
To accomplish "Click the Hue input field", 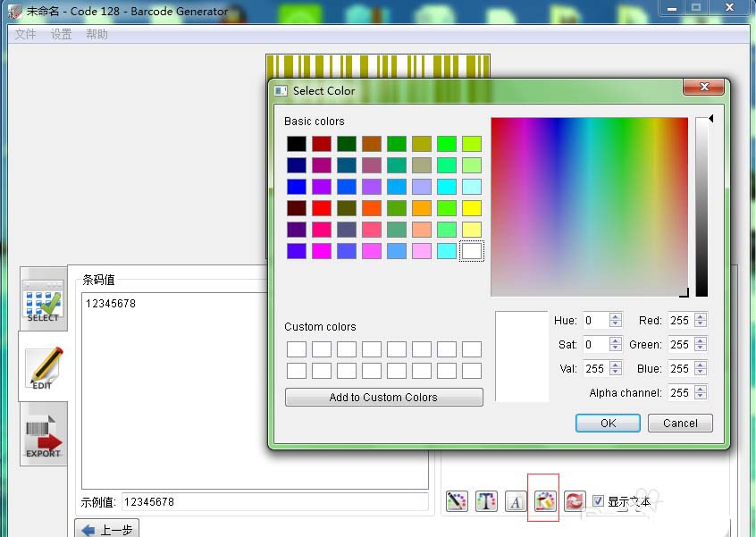I will (x=596, y=320).
